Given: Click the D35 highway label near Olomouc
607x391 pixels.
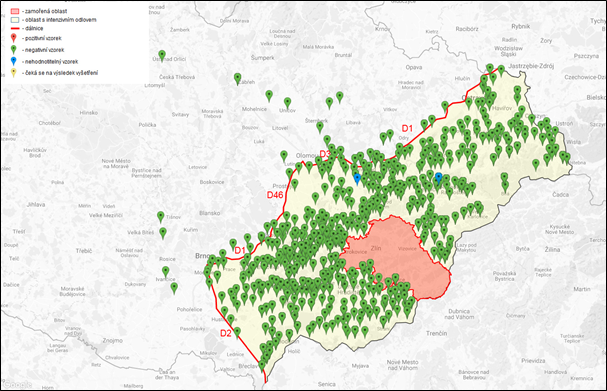Looking at the screenshot, I should click(326, 154).
